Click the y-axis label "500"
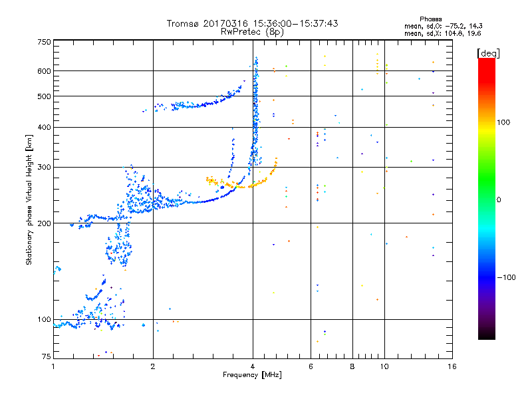 44,96
